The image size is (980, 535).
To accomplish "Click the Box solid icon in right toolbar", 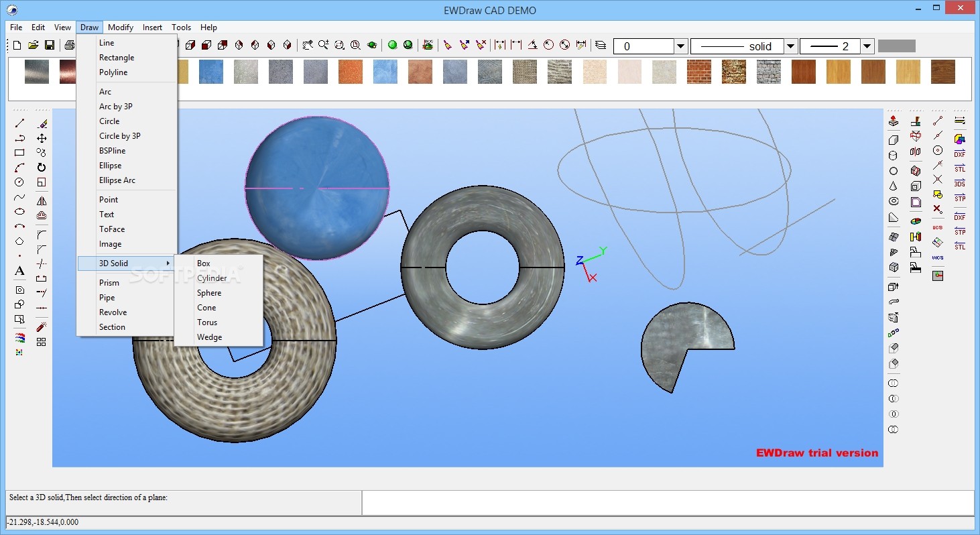I will pos(894,140).
